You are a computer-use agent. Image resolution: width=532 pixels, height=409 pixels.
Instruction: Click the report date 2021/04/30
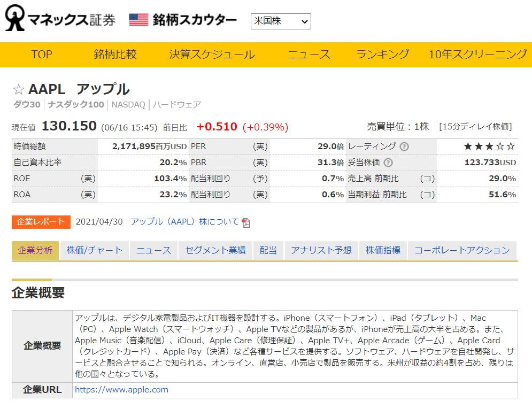[x=99, y=222]
